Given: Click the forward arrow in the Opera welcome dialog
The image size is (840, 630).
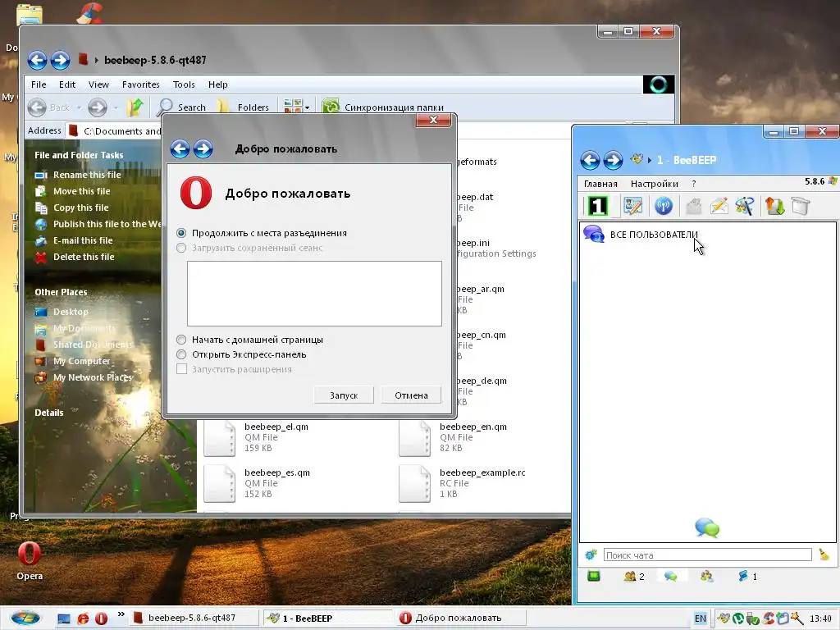Looking at the screenshot, I should click(x=203, y=148).
